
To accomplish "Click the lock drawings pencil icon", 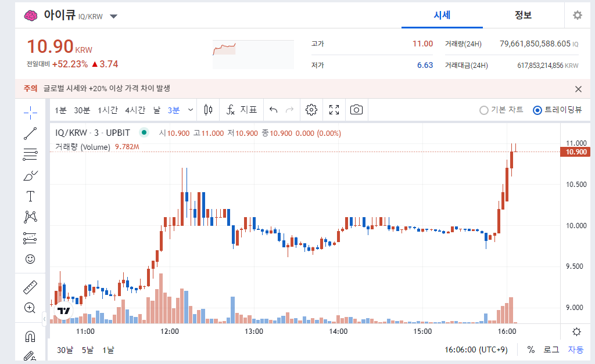I will 30,356.
